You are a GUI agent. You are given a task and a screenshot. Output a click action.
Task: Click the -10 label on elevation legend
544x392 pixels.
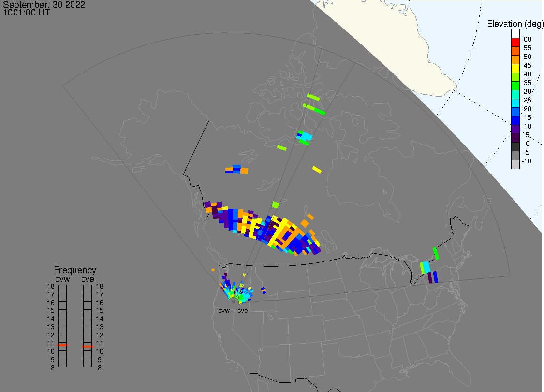coord(527,161)
